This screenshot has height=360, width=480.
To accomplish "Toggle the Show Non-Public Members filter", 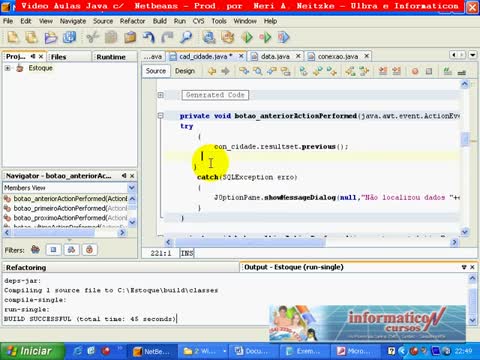I will pyautogui.click(x=89, y=249).
